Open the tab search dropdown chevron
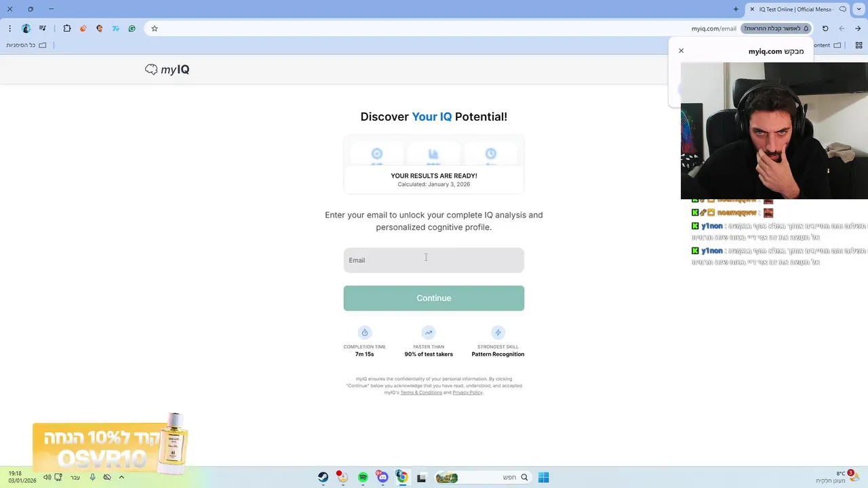Screen dimensions: 868x488 click(859, 9)
